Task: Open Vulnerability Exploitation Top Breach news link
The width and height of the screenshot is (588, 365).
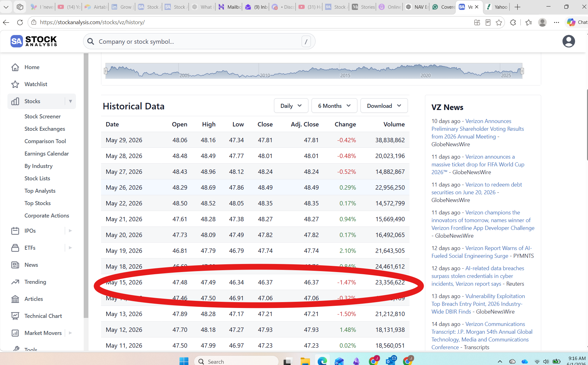Action: tap(478, 304)
